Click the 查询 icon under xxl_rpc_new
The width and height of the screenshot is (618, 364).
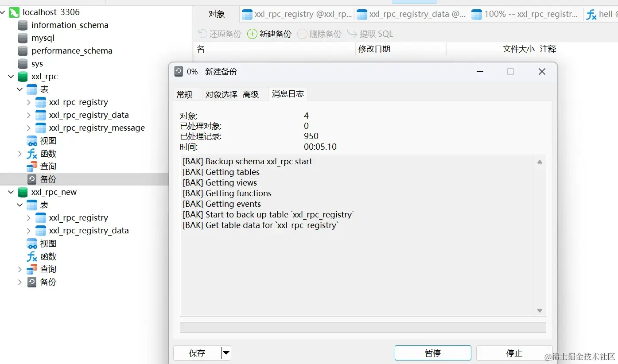[x=32, y=269]
